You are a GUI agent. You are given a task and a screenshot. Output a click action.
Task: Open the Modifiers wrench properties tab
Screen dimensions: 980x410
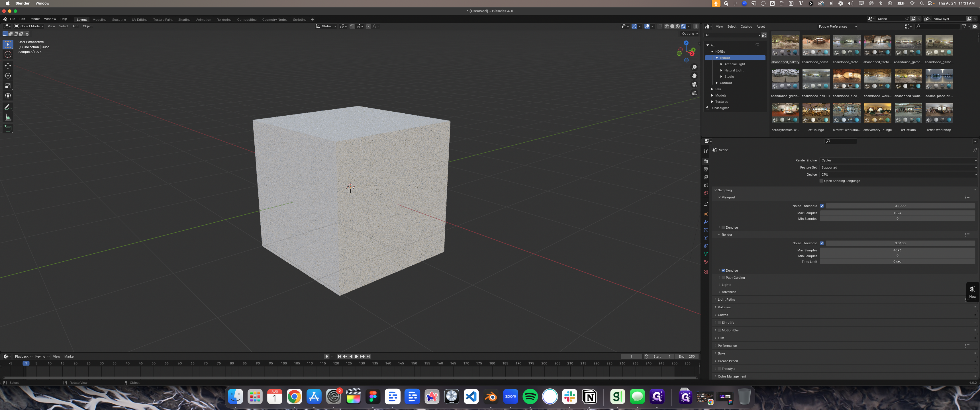(706, 222)
